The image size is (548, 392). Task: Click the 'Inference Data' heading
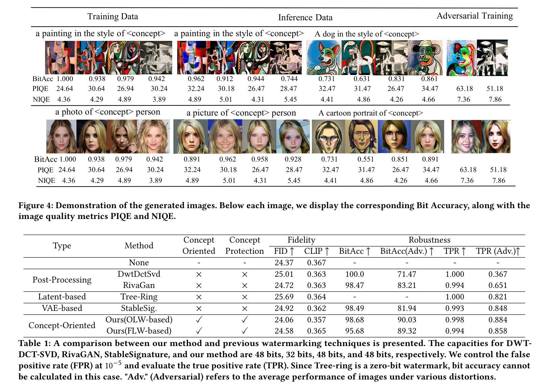pyautogui.click(x=305, y=18)
